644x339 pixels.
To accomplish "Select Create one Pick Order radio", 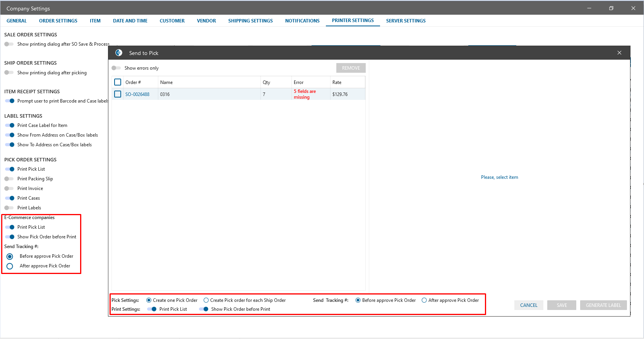I will coord(149,300).
